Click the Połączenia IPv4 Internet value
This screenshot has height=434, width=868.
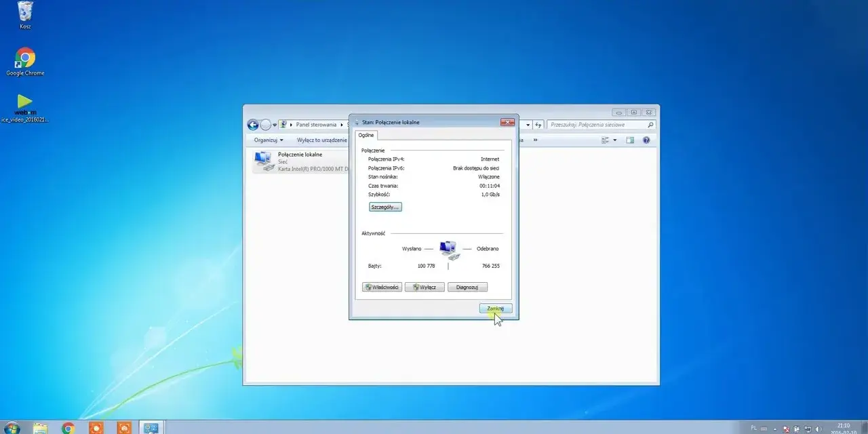490,159
